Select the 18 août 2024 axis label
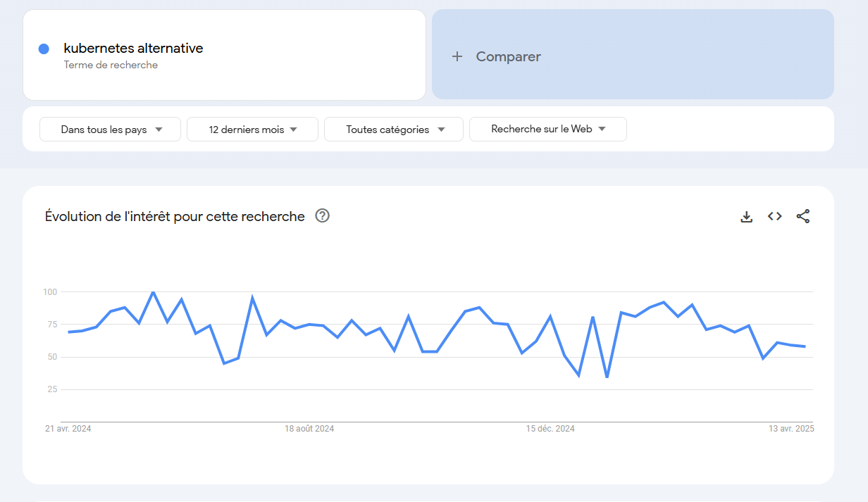 (309, 429)
